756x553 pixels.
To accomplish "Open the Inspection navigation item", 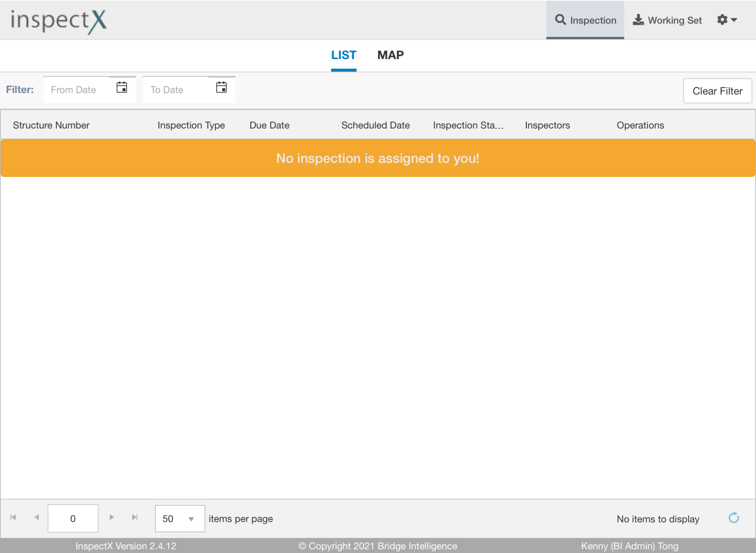I will coord(585,20).
